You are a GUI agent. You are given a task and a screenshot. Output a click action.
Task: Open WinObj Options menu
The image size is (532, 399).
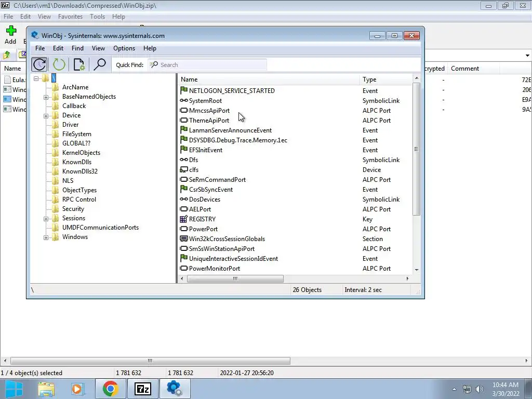124,48
